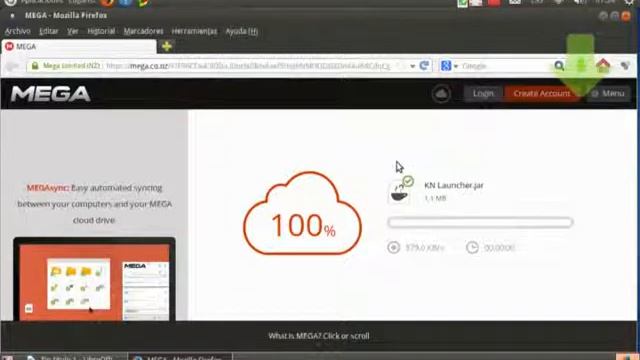
Task: Click What is MEGA? Click or scroll
Action: click(x=319, y=336)
